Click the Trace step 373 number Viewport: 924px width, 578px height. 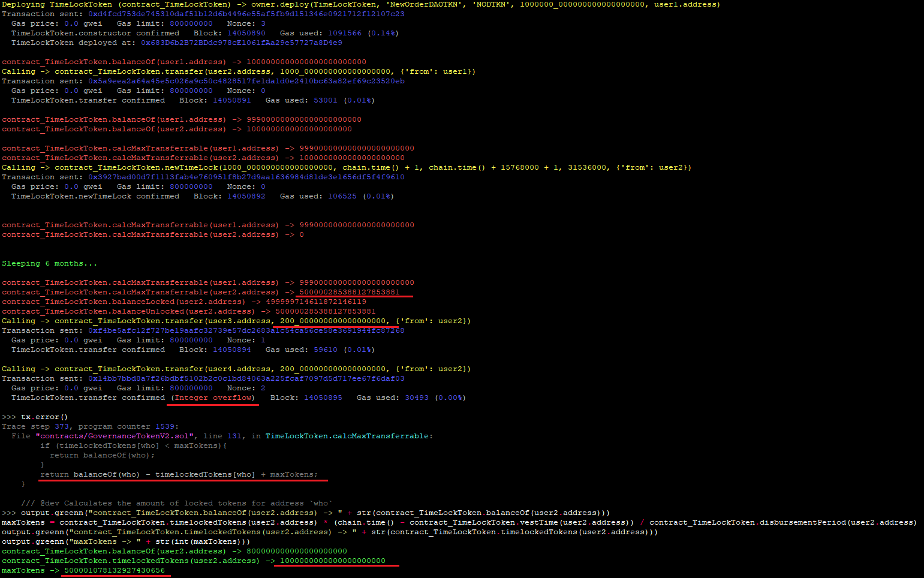coord(62,426)
